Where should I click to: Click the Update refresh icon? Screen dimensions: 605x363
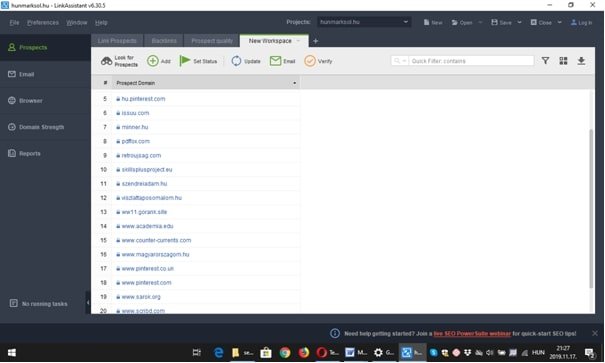(x=236, y=61)
